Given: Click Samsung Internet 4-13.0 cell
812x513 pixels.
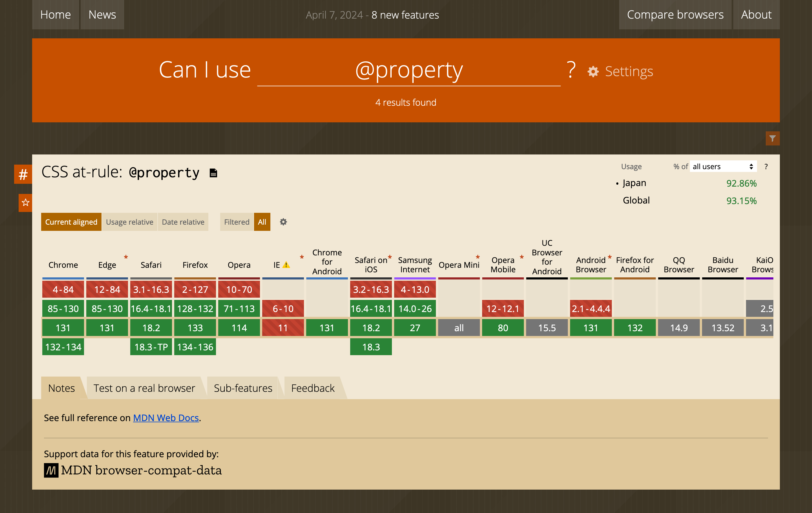Looking at the screenshot, I should coord(415,289).
